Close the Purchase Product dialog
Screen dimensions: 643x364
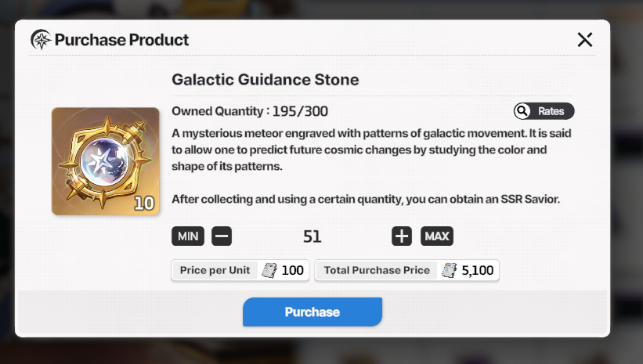coord(585,40)
